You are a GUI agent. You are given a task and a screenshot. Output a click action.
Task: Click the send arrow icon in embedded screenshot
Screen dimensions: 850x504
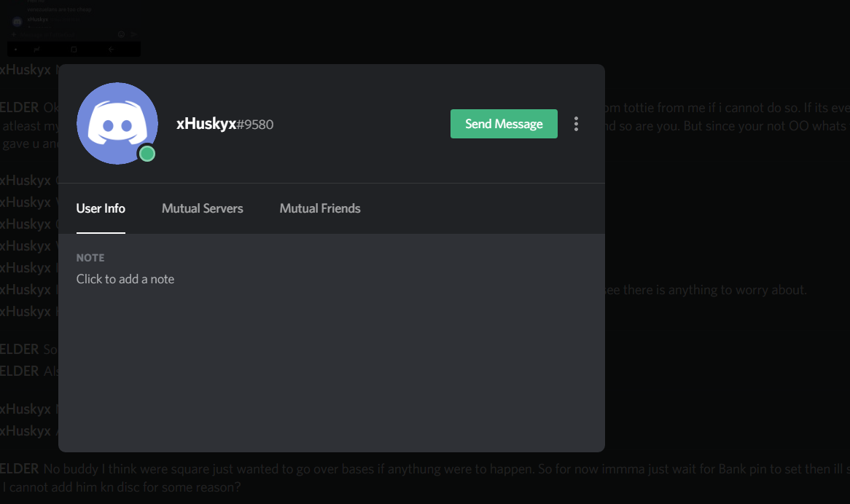pyautogui.click(x=134, y=34)
